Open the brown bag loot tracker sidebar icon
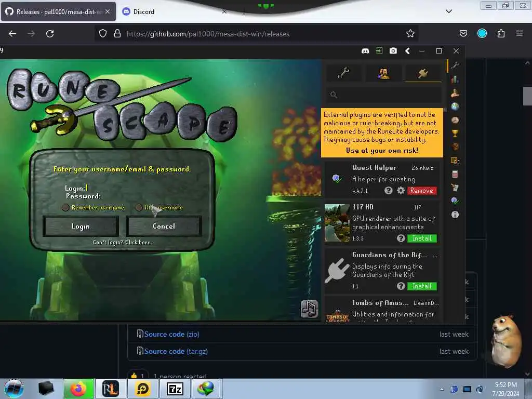Screen dimensions: 532x399 click(455, 147)
